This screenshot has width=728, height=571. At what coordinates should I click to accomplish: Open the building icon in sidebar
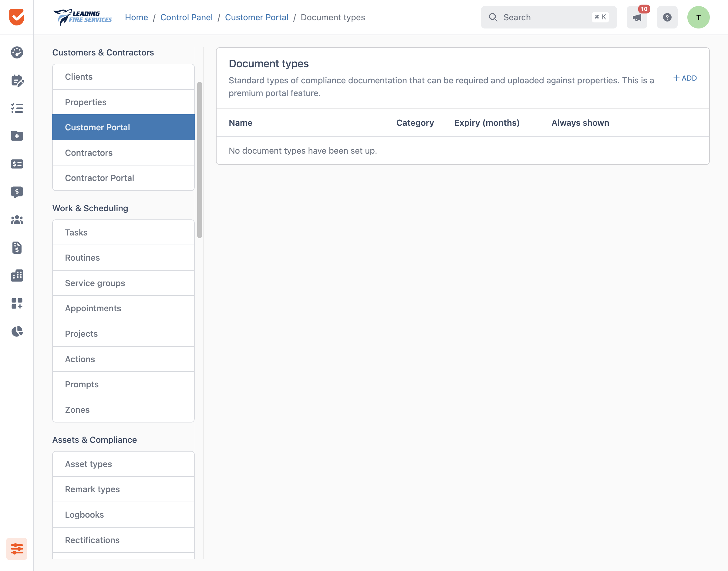17,275
